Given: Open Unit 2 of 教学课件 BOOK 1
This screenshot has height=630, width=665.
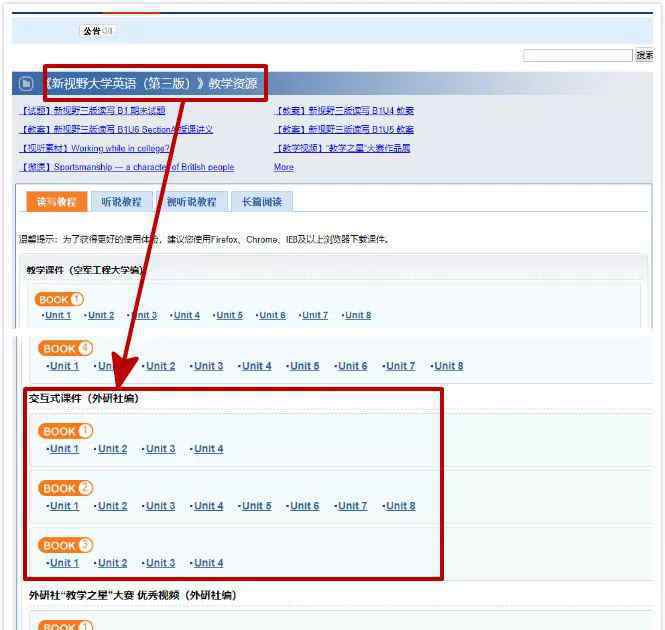Looking at the screenshot, I should click(101, 315).
